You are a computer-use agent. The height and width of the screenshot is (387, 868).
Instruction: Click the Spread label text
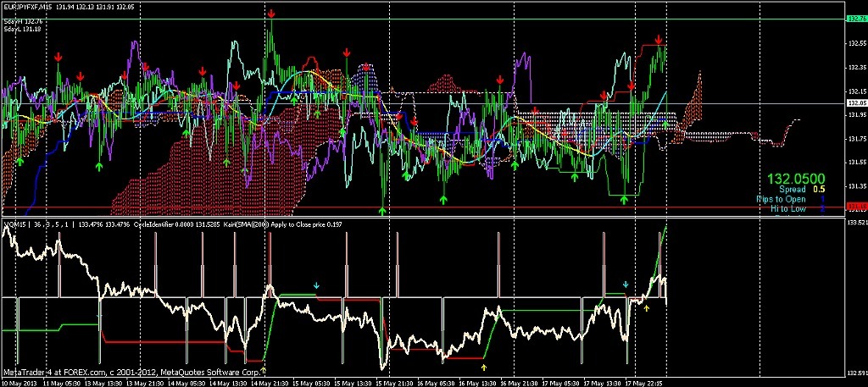pyautogui.click(x=793, y=190)
